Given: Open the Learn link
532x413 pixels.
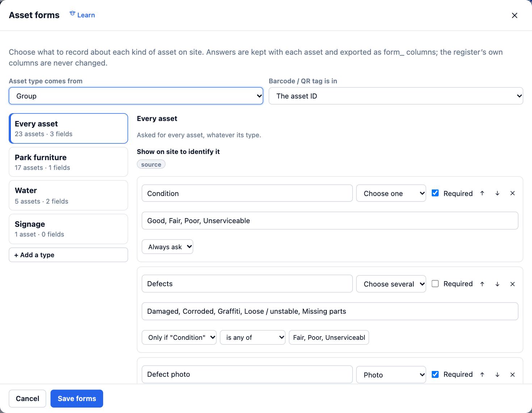Looking at the screenshot, I should coord(82,15).
